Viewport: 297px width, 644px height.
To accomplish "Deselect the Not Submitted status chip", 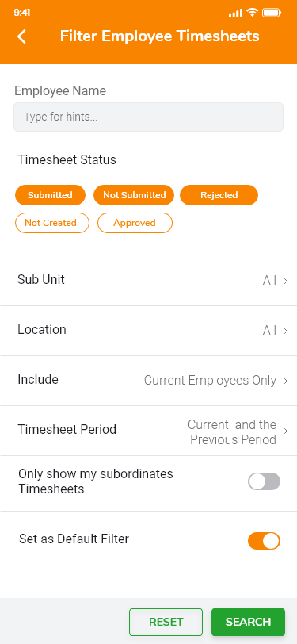I will (x=134, y=195).
